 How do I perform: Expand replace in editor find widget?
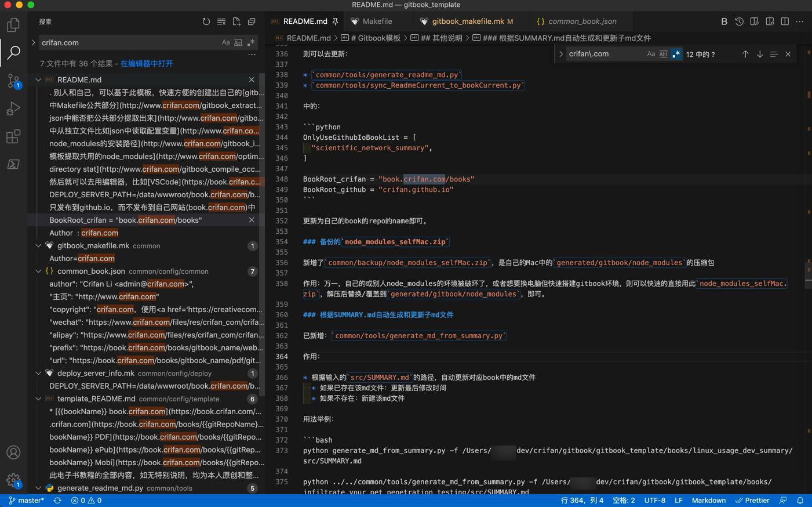tap(560, 54)
